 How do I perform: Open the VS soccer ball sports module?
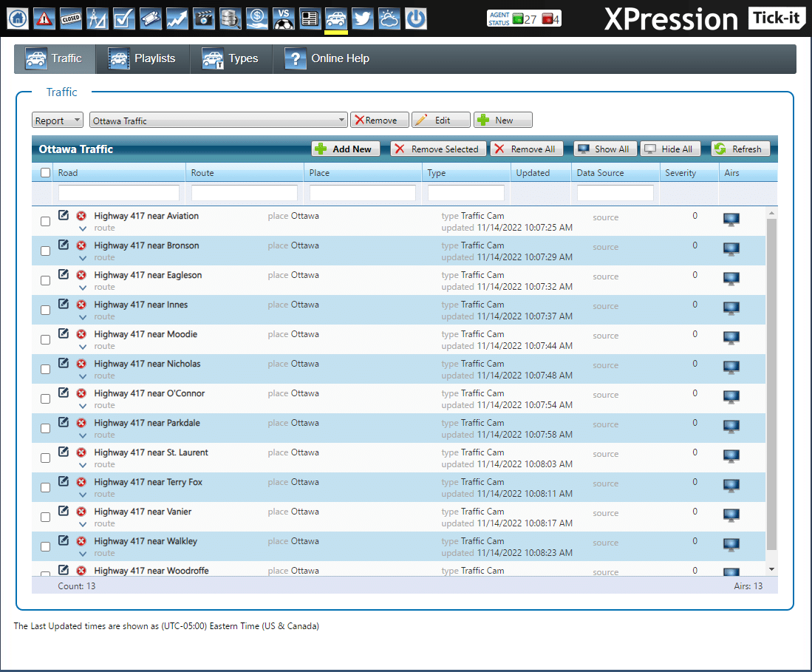(283, 19)
